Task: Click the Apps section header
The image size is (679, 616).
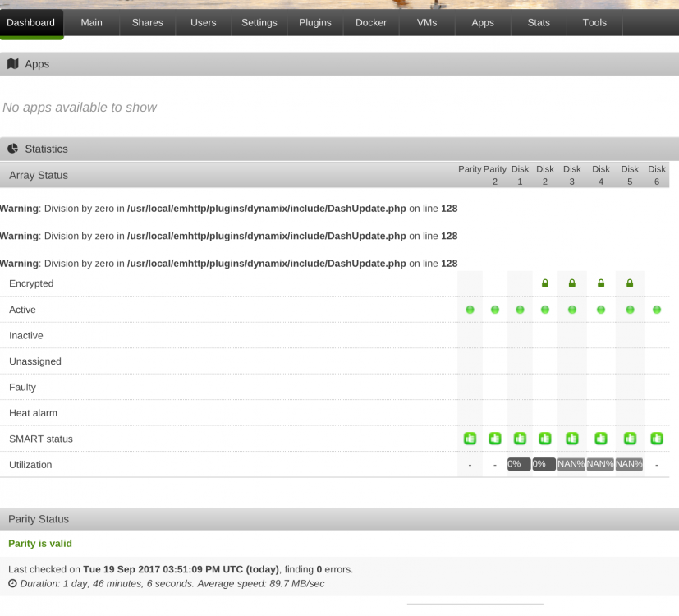Action: click(x=340, y=64)
